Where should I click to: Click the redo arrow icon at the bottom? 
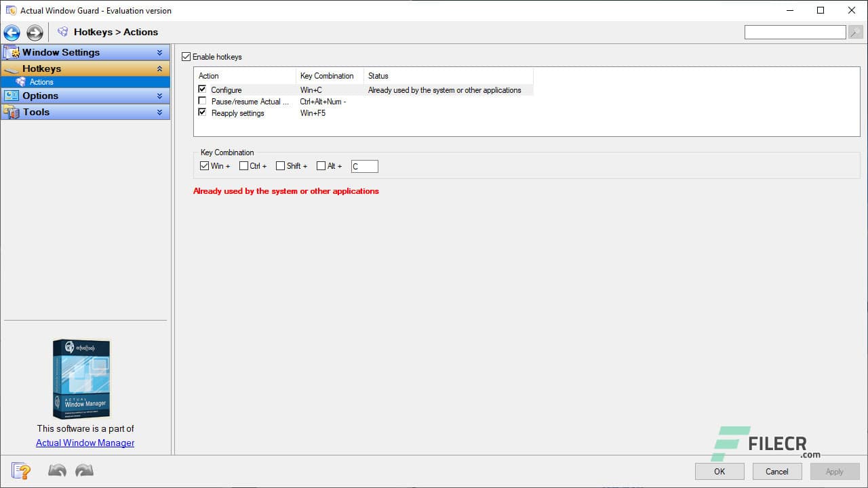click(84, 470)
